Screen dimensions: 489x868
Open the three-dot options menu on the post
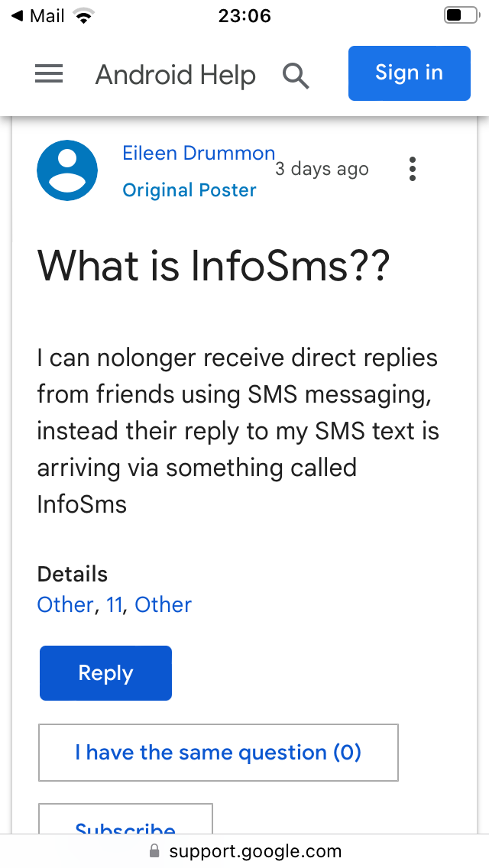[x=412, y=169]
